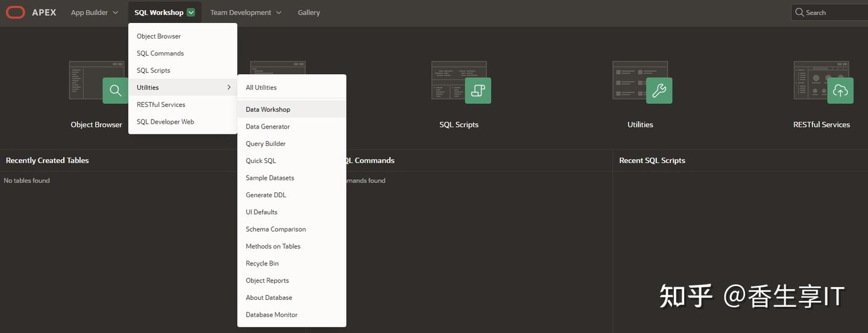Choose Query Builder in submenu
This screenshot has height=333, width=868.
point(292,144)
